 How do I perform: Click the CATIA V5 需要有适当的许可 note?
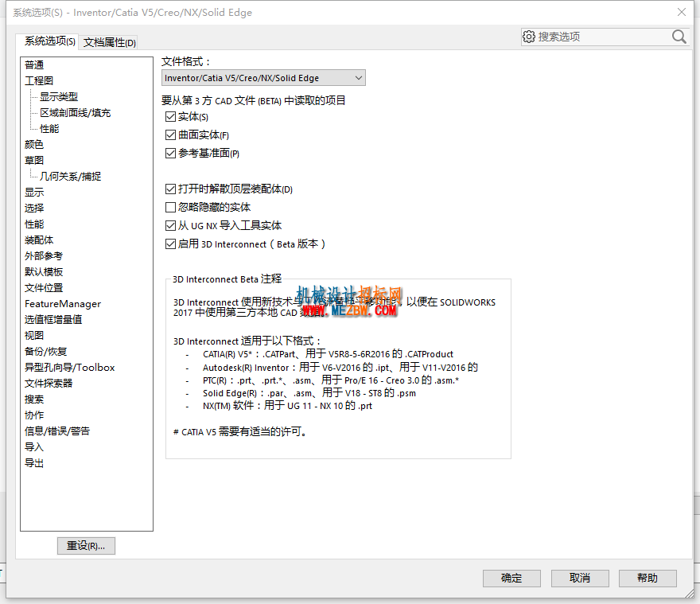pyautogui.click(x=240, y=432)
